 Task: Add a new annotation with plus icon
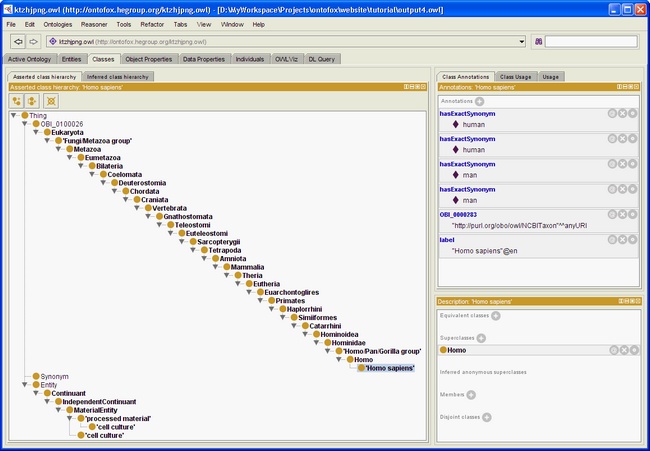479,101
